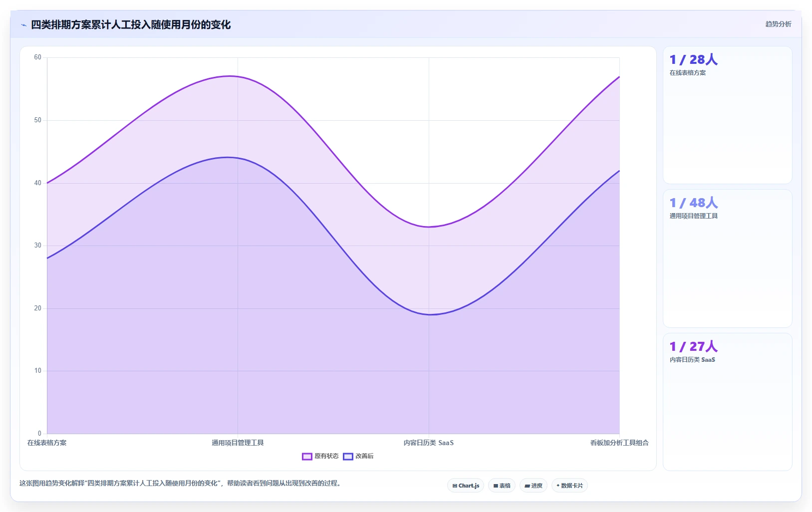Click the 通用项目管理工具 x-axis label
Viewport: 812px width, 512px height.
pyautogui.click(x=238, y=443)
